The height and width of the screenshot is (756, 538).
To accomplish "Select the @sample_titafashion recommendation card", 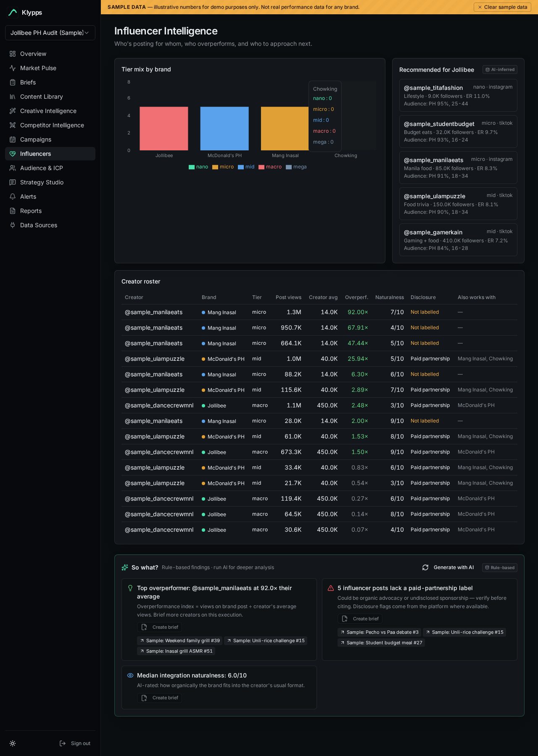I will click(458, 95).
